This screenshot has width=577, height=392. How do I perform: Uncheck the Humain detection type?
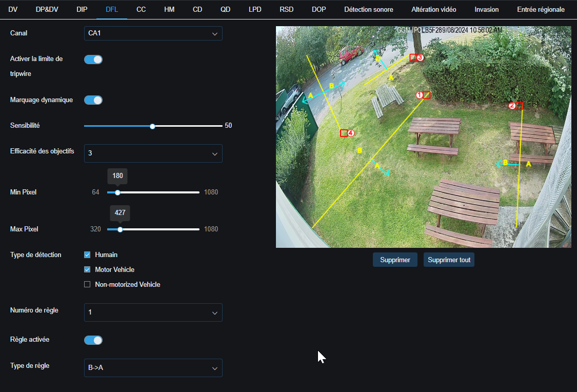coord(87,254)
